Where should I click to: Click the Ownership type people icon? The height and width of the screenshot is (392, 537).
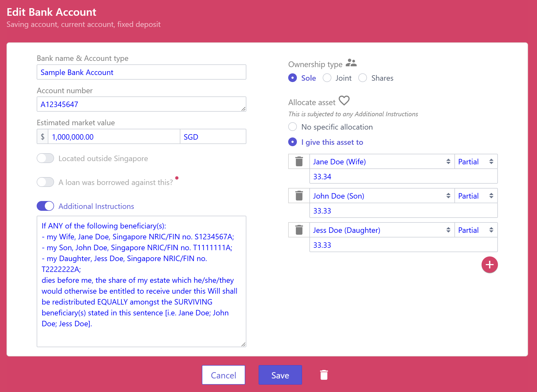(351, 63)
